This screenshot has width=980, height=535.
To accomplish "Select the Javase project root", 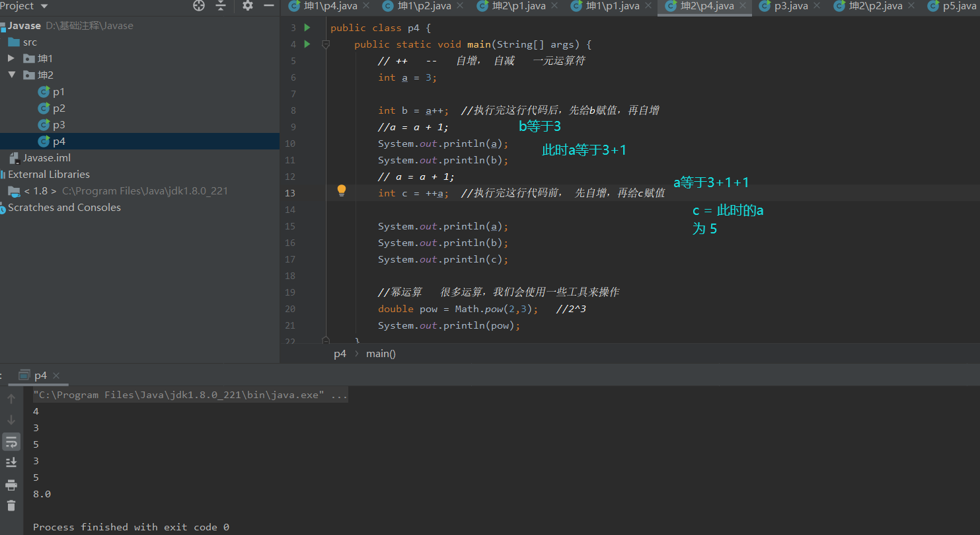I will pyautogui.click(x=24, y=26).
